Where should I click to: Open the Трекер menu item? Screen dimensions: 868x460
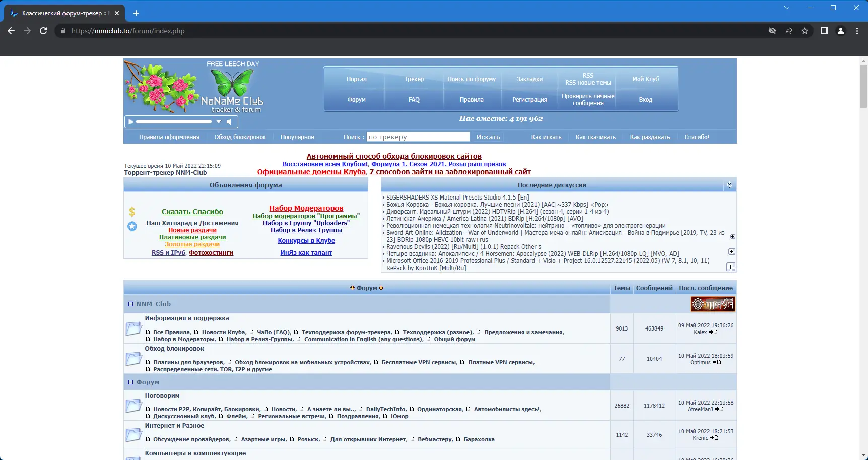click(414, 79)
